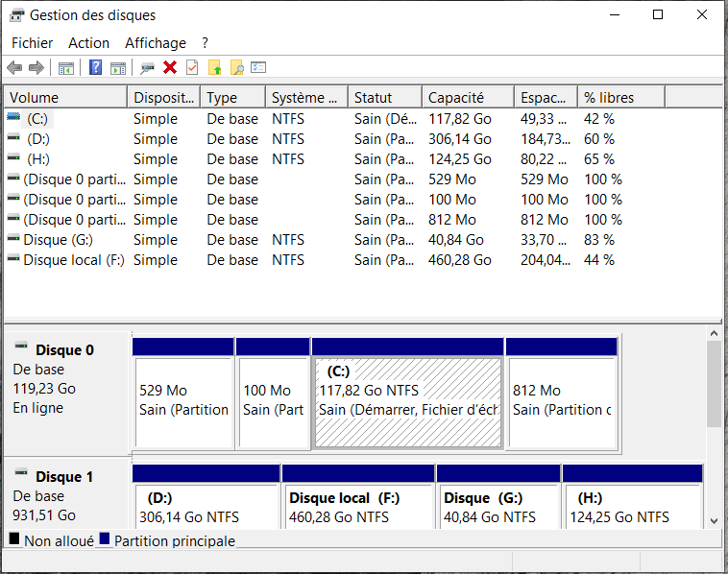Open the Fichier menu
Viewport: 728px width, 574px height.
(33, 43)
